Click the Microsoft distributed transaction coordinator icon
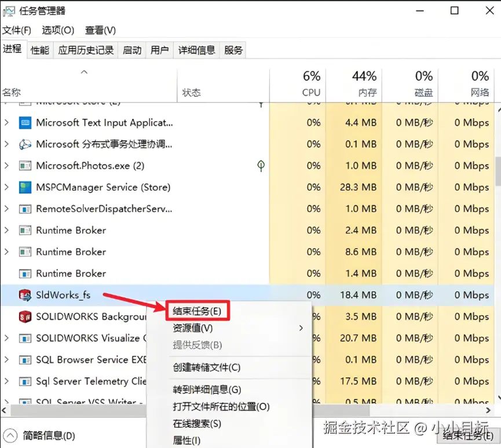The image size is (501, 448). (x=25, y=144)
